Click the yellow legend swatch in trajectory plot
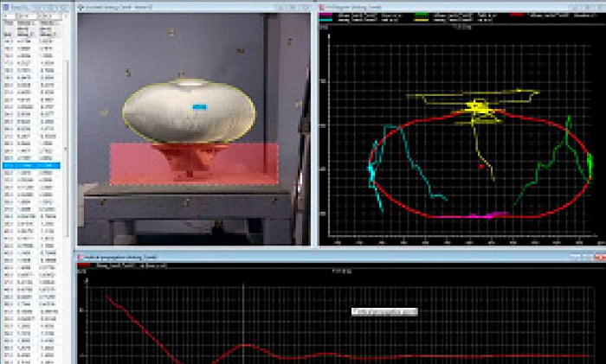Screen dimensions: 606x364 point(422,20)
